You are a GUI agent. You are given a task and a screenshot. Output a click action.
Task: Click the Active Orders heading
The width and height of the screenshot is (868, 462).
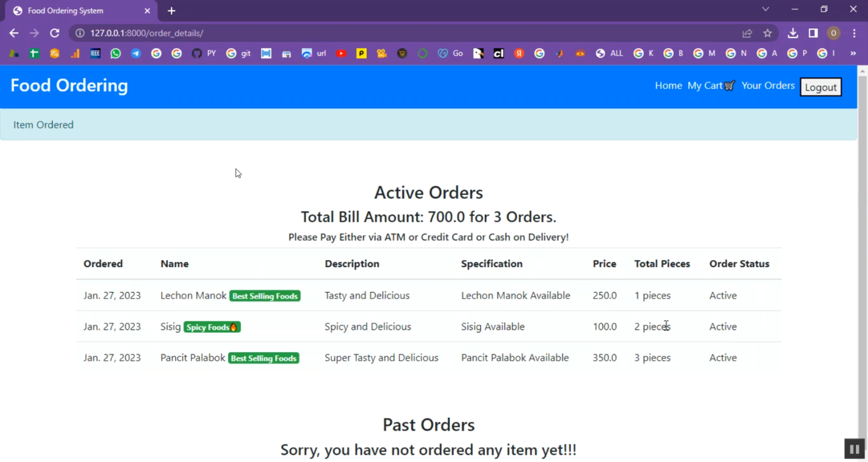click(428, 193)
